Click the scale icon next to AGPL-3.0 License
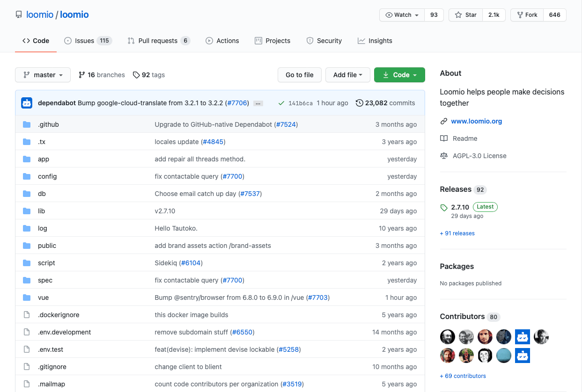 pyautogui.click(x=444, y=156)
